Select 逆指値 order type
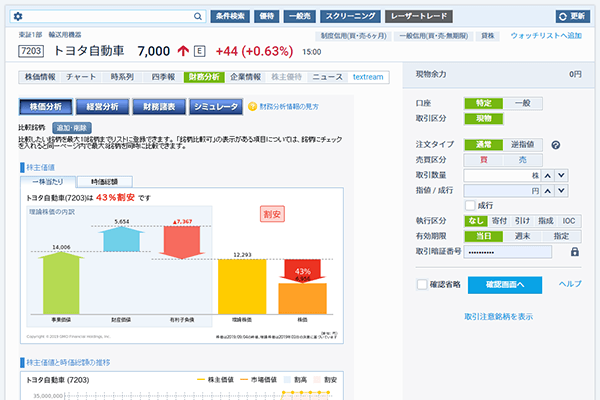 pos(522,145)
